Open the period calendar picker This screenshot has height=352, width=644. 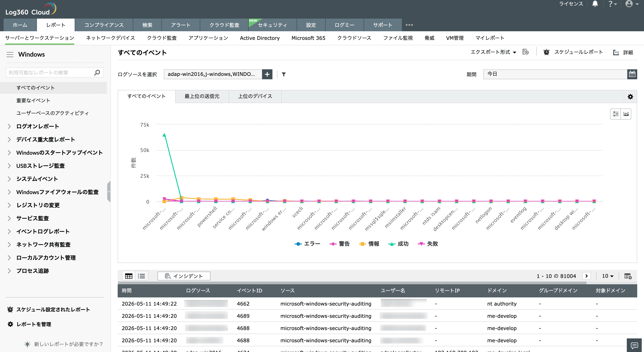click(x=632, y=74)
